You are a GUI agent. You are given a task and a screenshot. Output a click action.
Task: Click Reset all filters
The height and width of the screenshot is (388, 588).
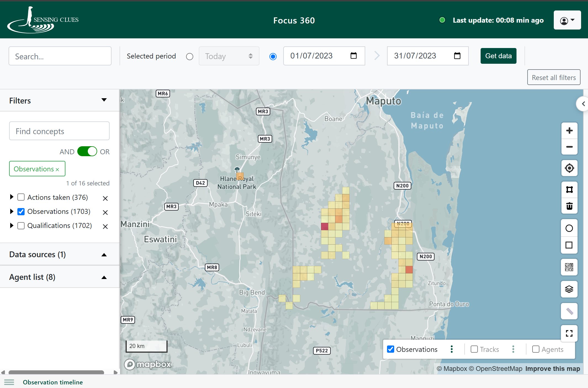(553, 78)
